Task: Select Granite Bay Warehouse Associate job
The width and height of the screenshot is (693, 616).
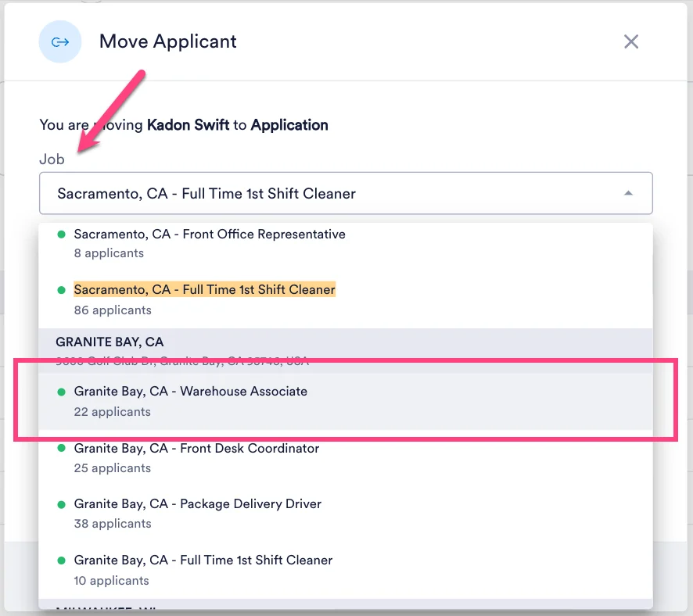Action: pyautogui.click(x=346, y=401)
